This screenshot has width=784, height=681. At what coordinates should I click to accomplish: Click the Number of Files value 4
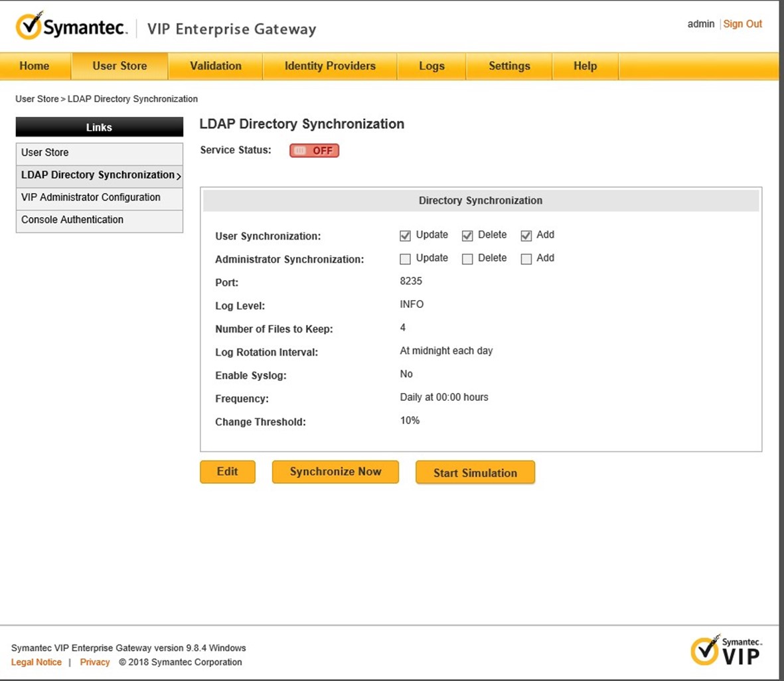(x=402, y=327)
